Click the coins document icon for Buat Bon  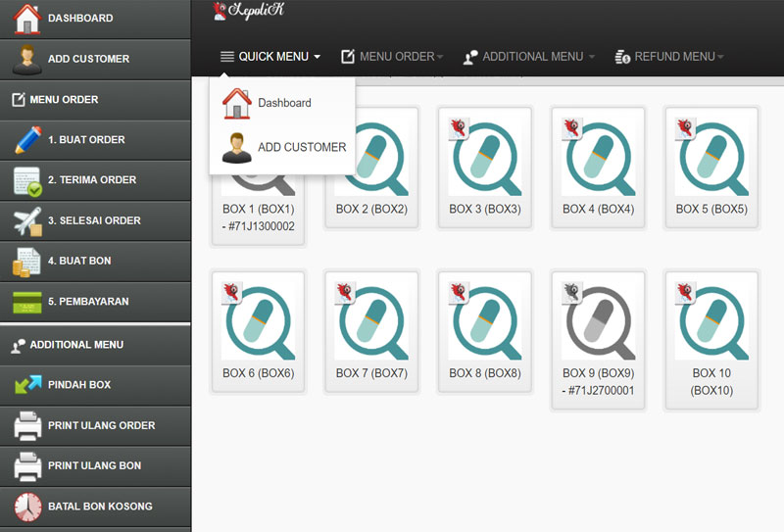coord(26,262)
